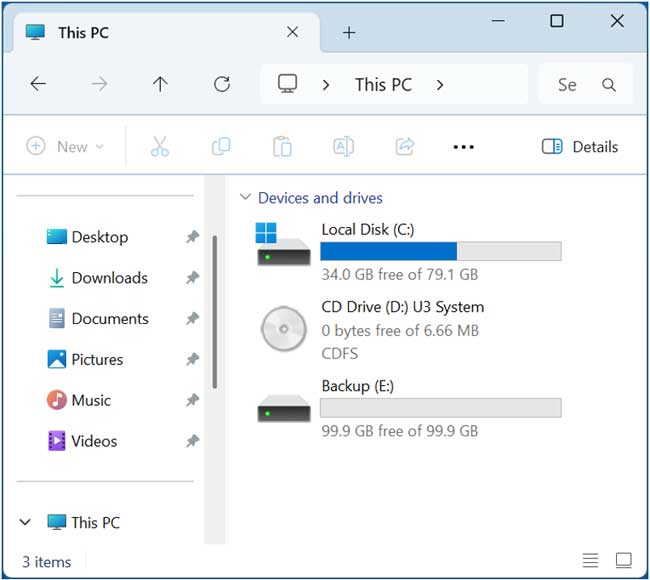Add a new tab with plus button
Screen dimensions: 650x580
click(x=349, y=32)
